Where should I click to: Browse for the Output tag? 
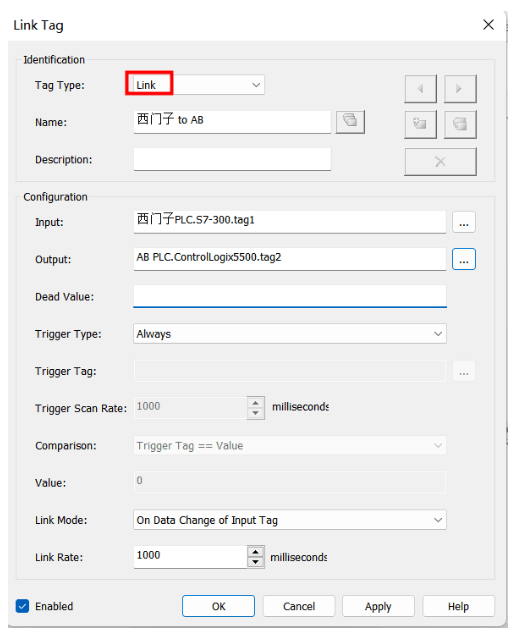click(464, 259)
